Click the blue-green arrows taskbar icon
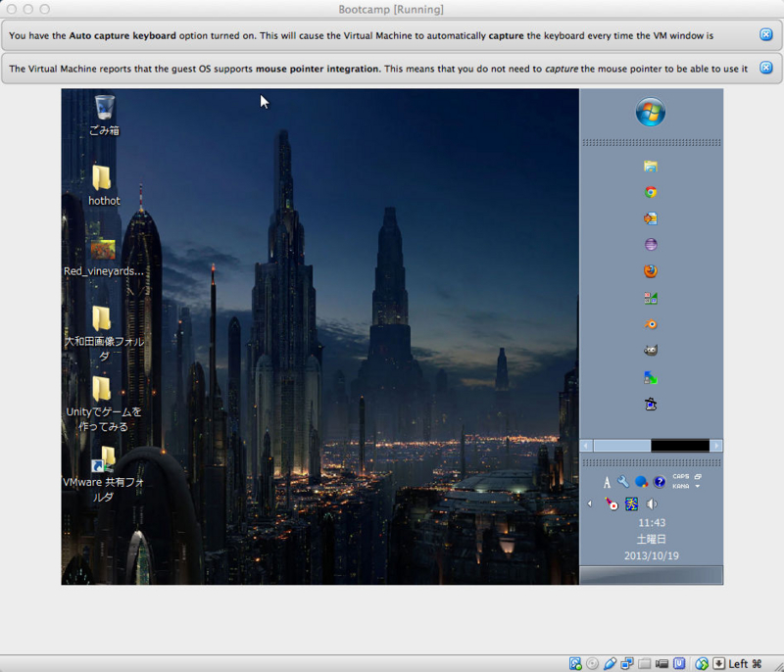The height and width of the screenshot is (672, 784). point(651,377)
